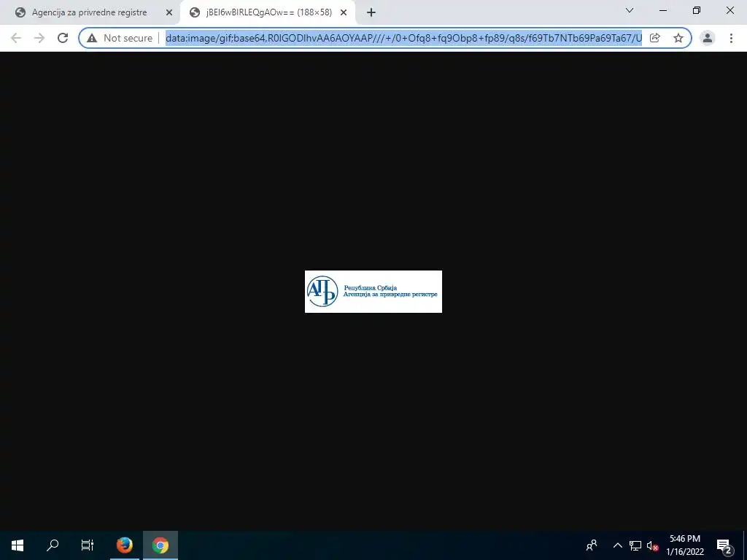747x560 pixels.
Task: Share this page icon
Action: (655, 38)
